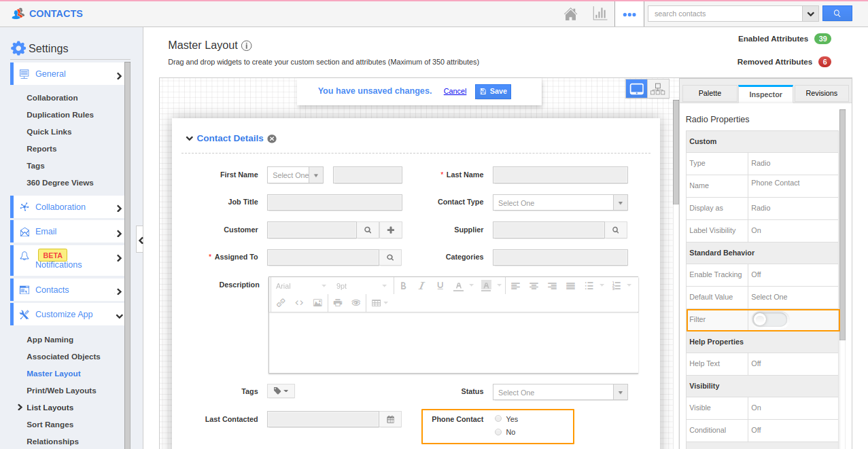Cancel the unsaved changes
Screen dimensions: 868x449
(x=455, y=91)
